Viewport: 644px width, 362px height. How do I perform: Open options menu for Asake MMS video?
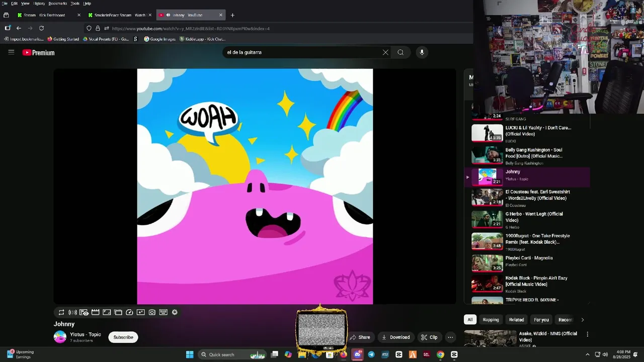[x=587, y=334]
